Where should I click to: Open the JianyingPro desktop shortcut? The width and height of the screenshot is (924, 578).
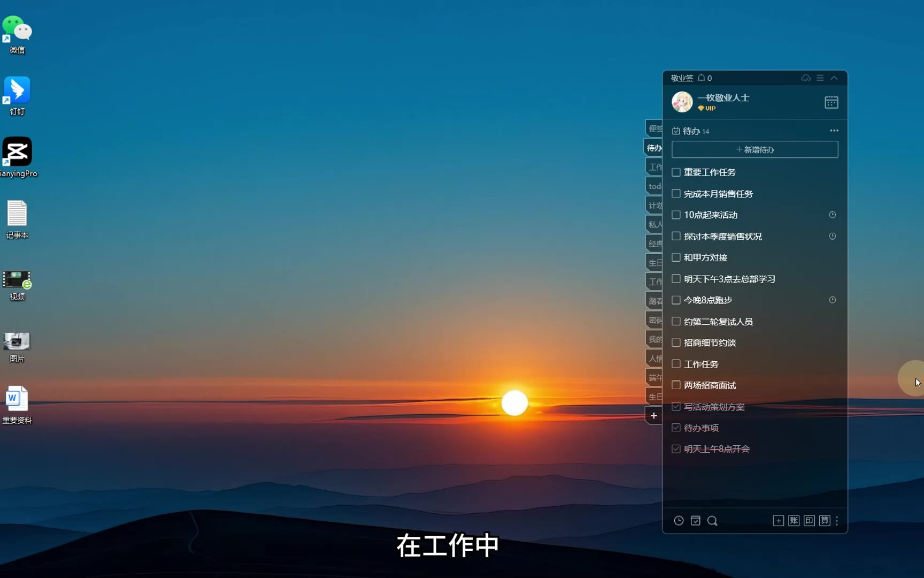[18, 157]
